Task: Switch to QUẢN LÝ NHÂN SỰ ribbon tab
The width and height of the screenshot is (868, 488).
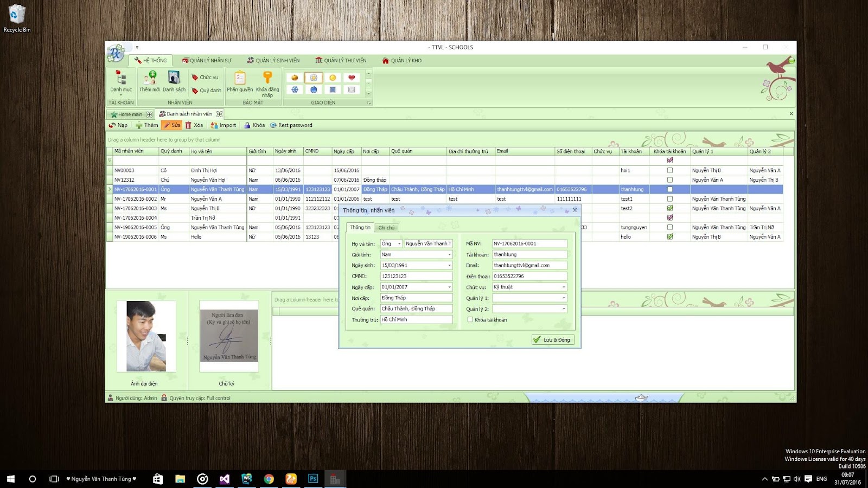Action: (x=207, y=61)
